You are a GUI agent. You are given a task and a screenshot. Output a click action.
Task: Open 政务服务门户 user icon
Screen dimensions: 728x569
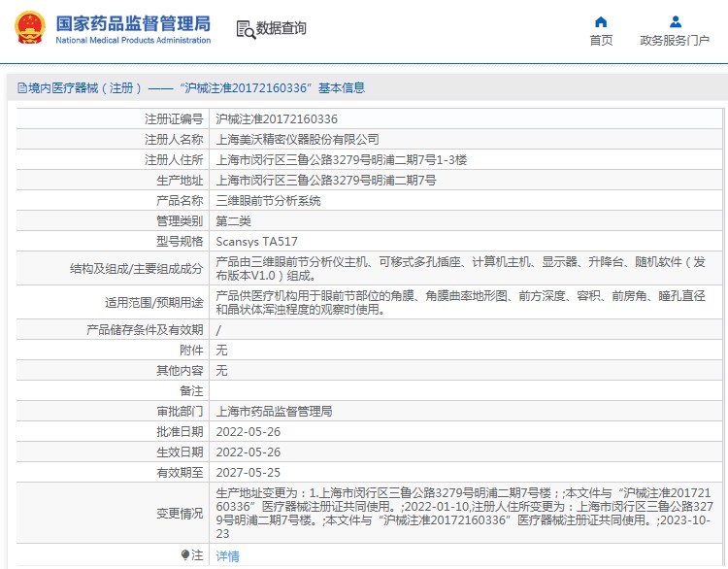pos(675,21)
